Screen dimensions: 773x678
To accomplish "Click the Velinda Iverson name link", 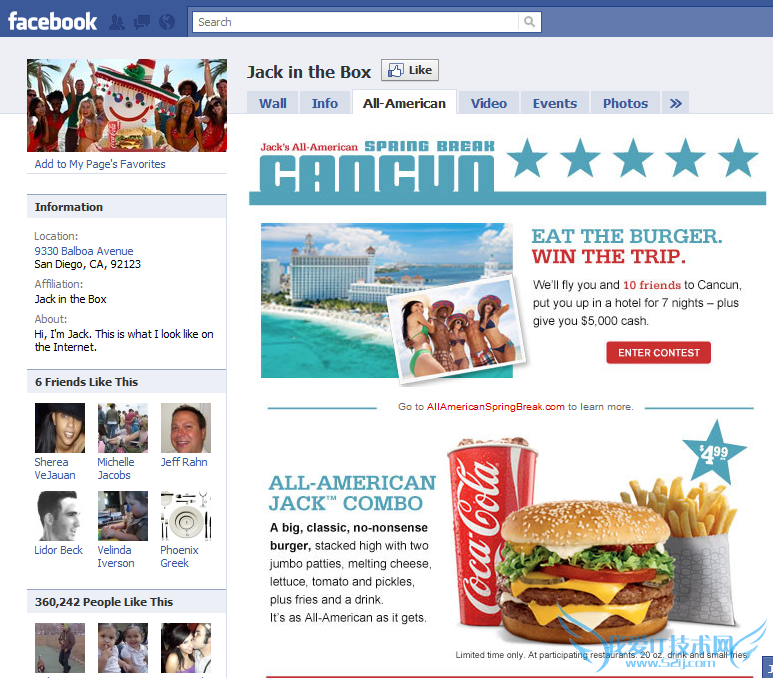I will click(116, 556).
